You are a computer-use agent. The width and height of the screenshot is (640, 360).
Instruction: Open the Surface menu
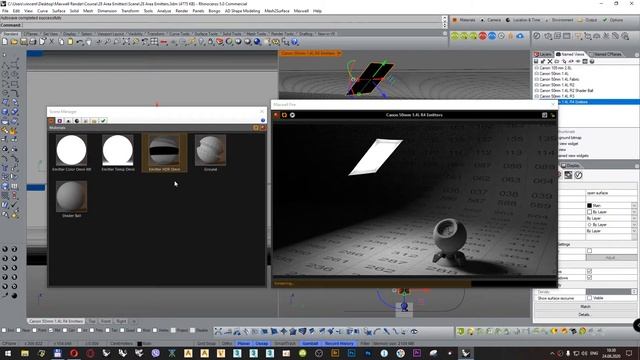59,11
